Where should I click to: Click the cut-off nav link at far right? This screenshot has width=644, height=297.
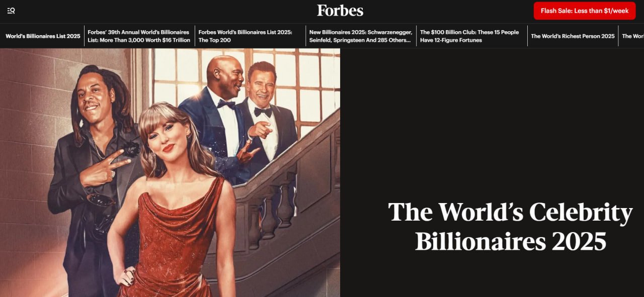pos(633,36)
